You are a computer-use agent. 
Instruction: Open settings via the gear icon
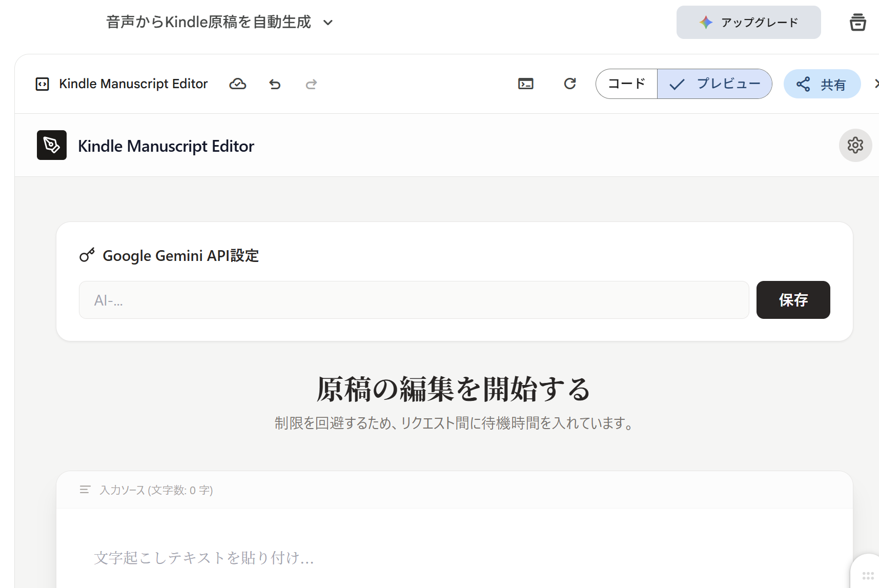pyautogui.click(x=855, y=146)
